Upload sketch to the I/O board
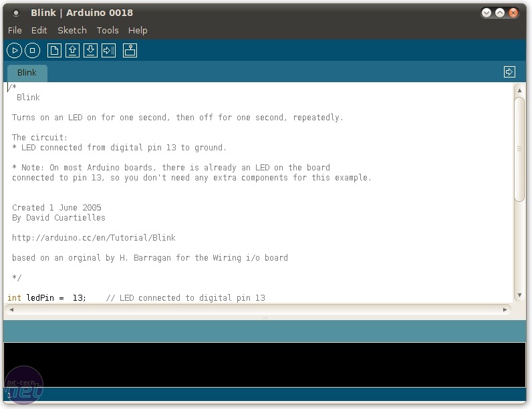532x409 pixels. [108, 51]
